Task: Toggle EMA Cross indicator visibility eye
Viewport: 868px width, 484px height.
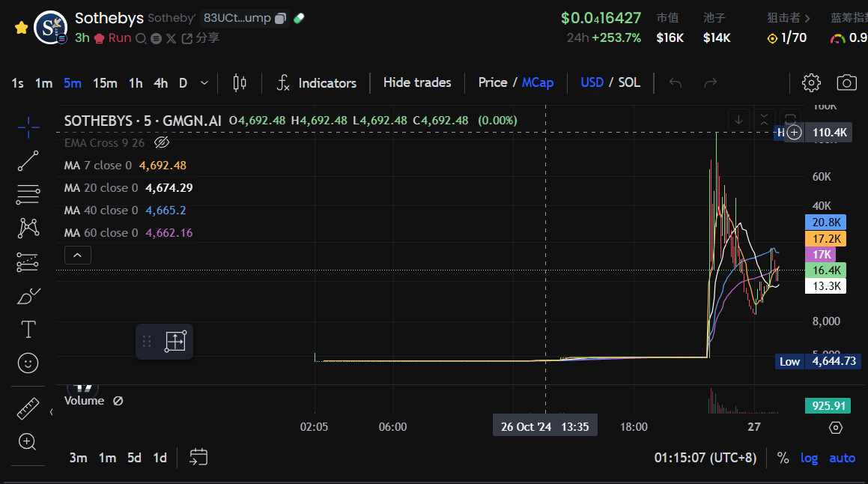Action: point(161,142)
